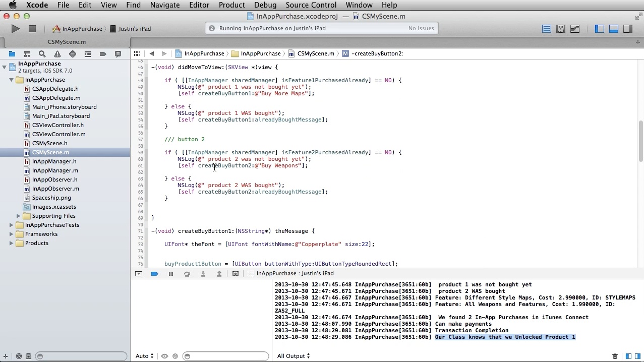
Task: Click No Issues status in activity view
Action: coord(421,28)
